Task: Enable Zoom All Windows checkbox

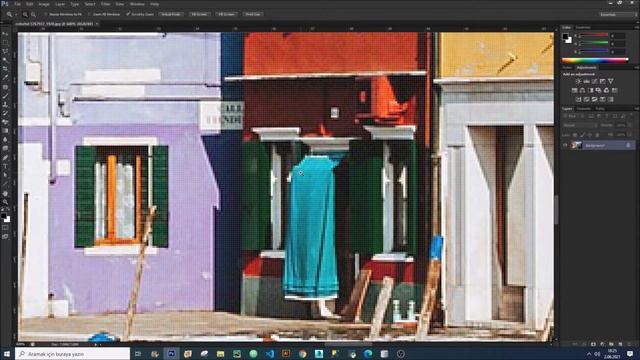Action: tap(89, 15)
